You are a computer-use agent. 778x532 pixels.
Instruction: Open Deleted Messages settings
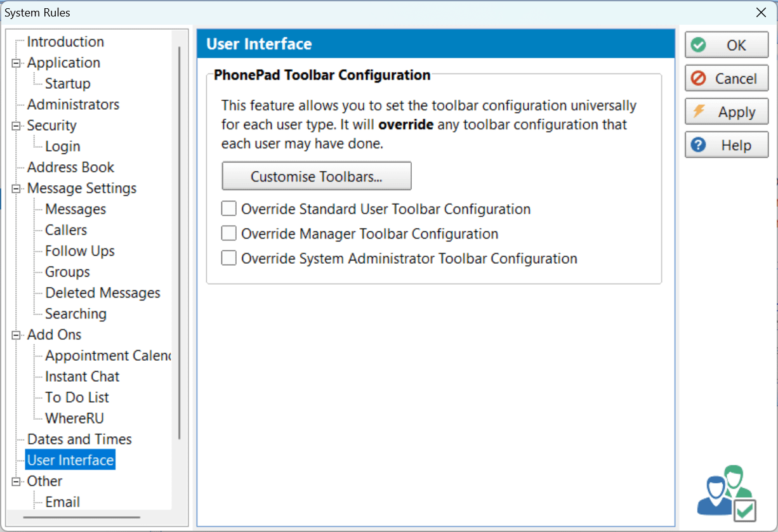(x=103, y=293)
